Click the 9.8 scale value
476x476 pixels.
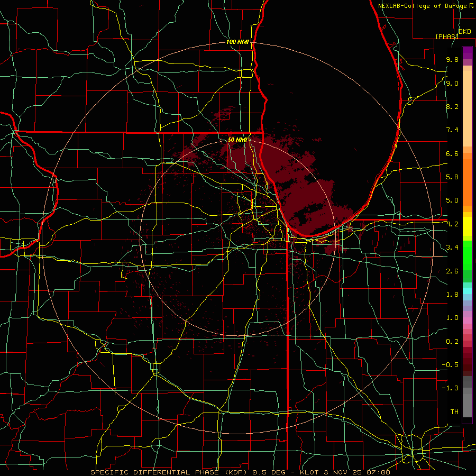click(x=452, y=59)
